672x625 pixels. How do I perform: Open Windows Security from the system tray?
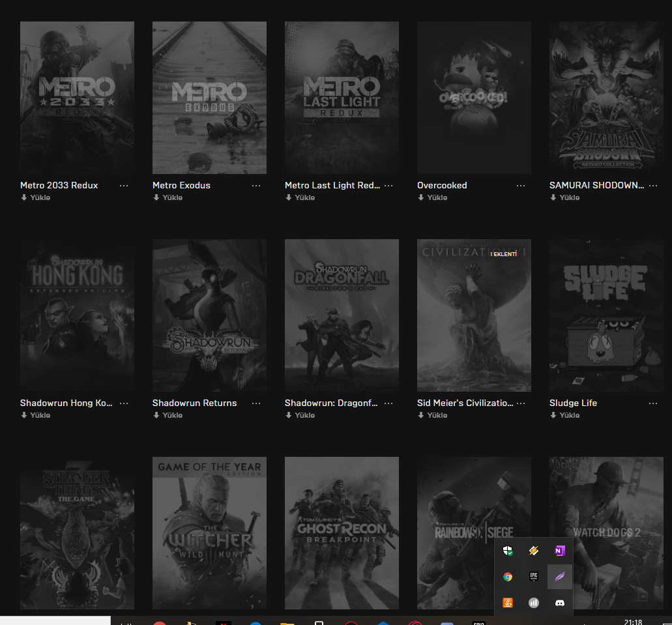click(507, 551)
